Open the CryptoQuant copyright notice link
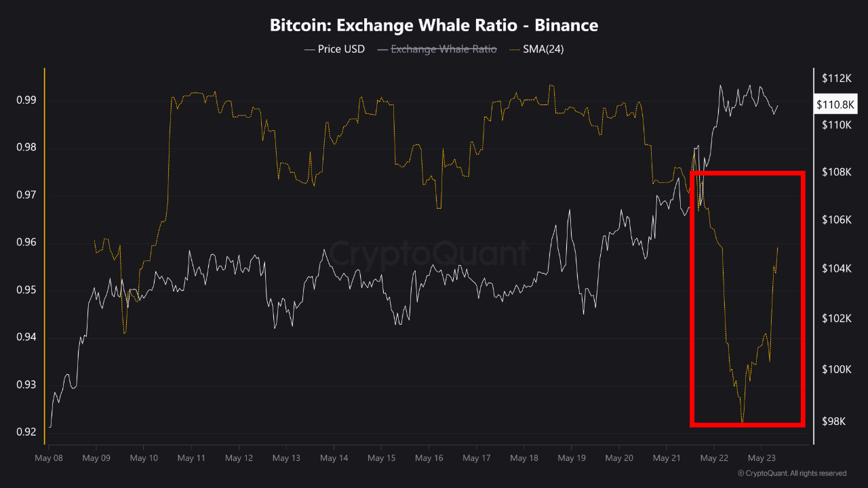868x488 pixels. click(x=792, y=473)
